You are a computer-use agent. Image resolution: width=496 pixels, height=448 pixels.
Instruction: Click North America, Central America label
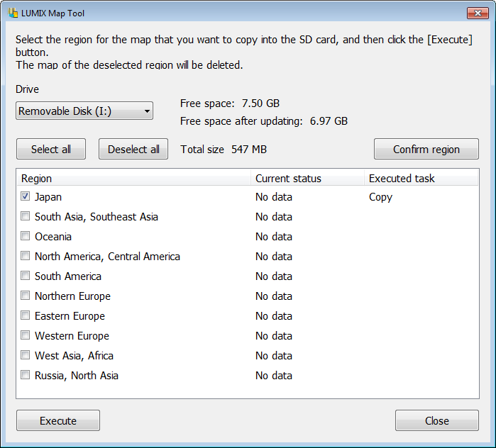click(107, 257)
